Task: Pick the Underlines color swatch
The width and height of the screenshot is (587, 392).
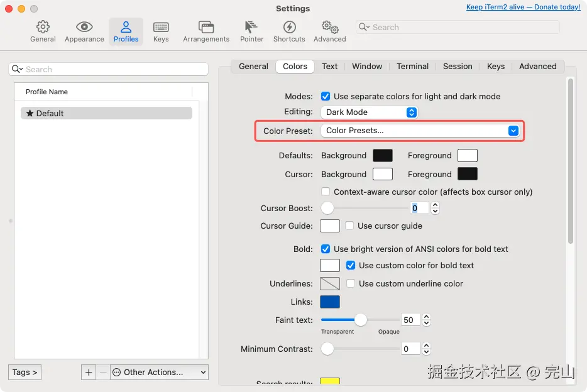Action: coord(330,283)
